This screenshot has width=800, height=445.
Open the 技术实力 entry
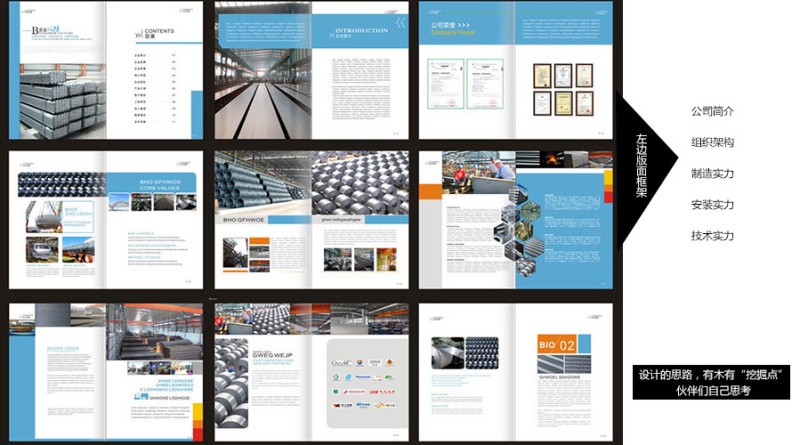[x=712, y=236]
